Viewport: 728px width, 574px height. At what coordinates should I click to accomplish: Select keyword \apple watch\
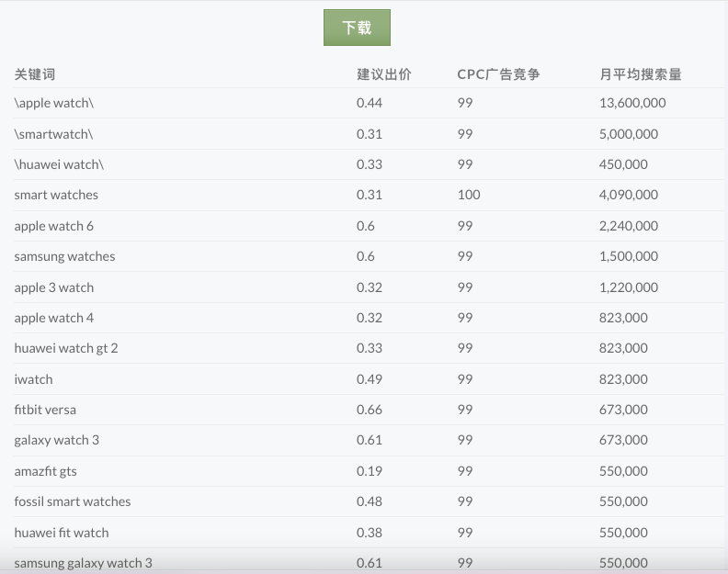54,103
